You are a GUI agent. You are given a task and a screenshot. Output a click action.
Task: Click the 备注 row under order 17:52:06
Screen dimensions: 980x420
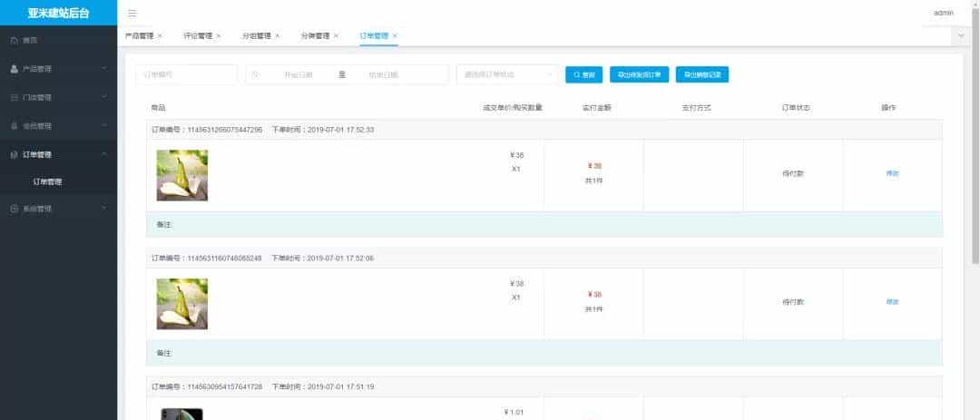pos(544,353)
